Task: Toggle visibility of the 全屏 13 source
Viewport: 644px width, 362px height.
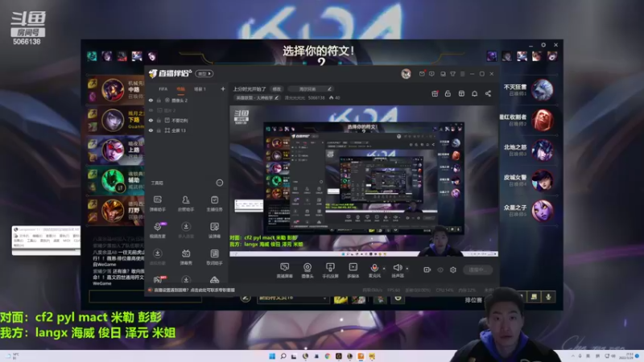Action: [151, 130]
